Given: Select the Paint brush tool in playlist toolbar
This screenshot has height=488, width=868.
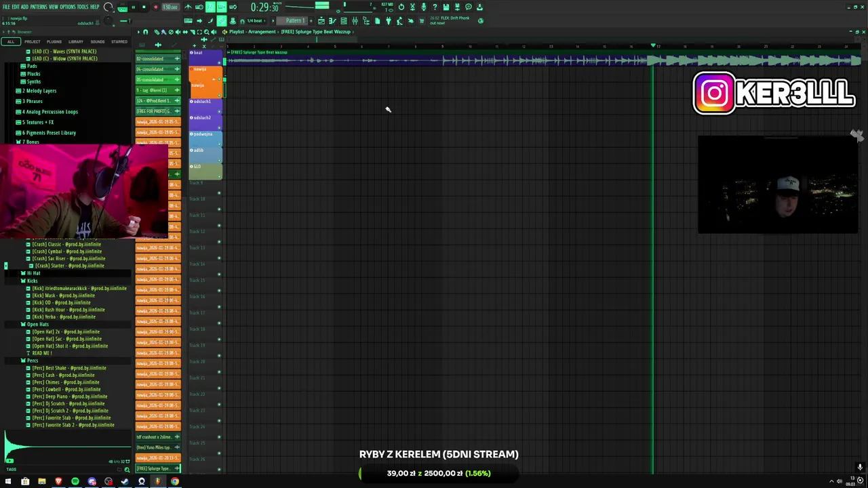Looking at the screenshot, I should (164, 32).
